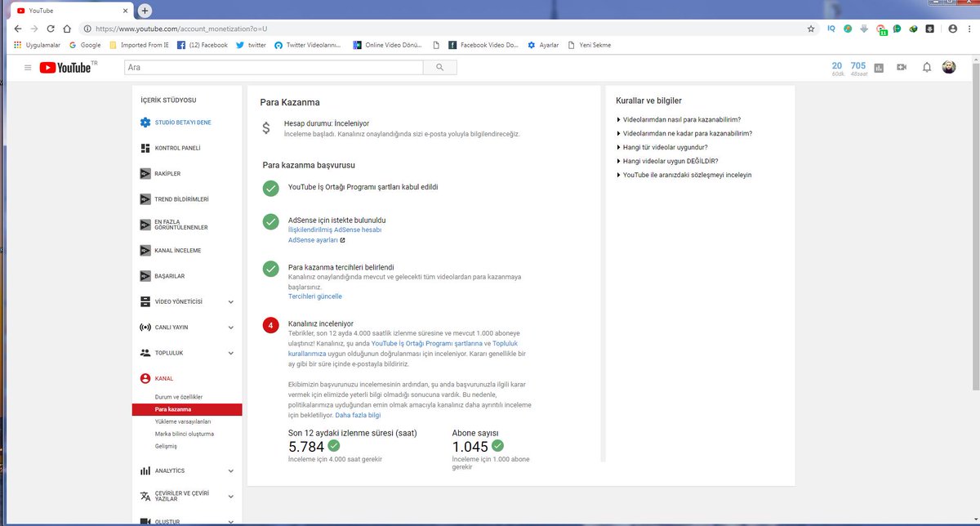Open the Google bookmark
This screenshot has height=526, width=980.
point(85,45)
